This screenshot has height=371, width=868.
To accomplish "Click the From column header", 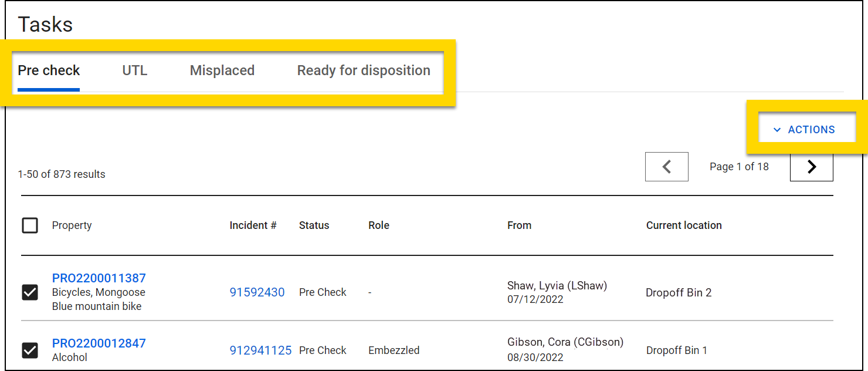I will coord(519,225).
